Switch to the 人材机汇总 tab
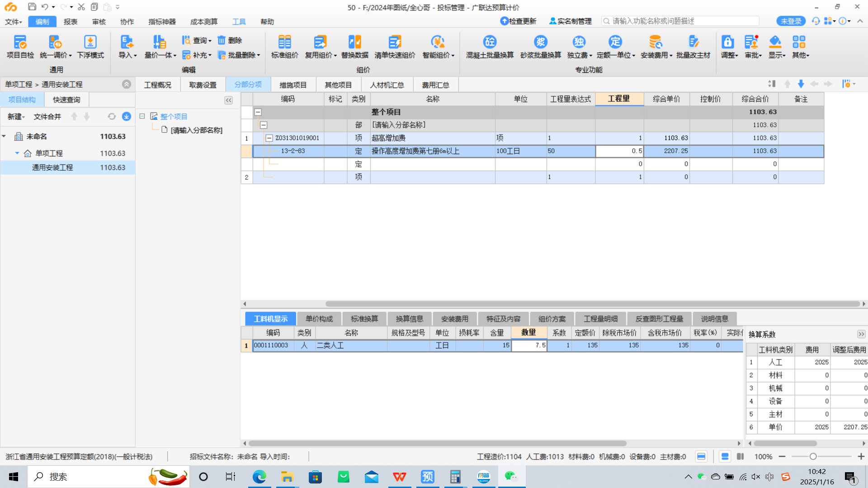The height and width of the screenshot is (488, 868). [387, 85]
